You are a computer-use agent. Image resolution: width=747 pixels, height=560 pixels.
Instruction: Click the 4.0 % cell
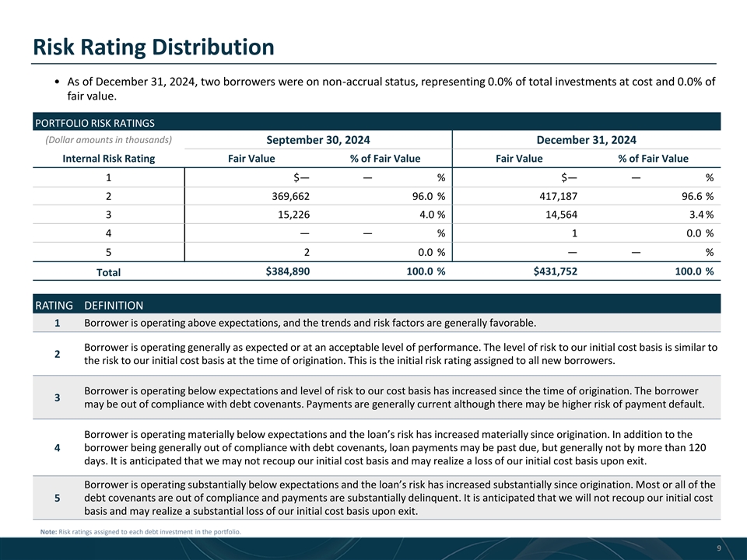(x=431, y=215)
